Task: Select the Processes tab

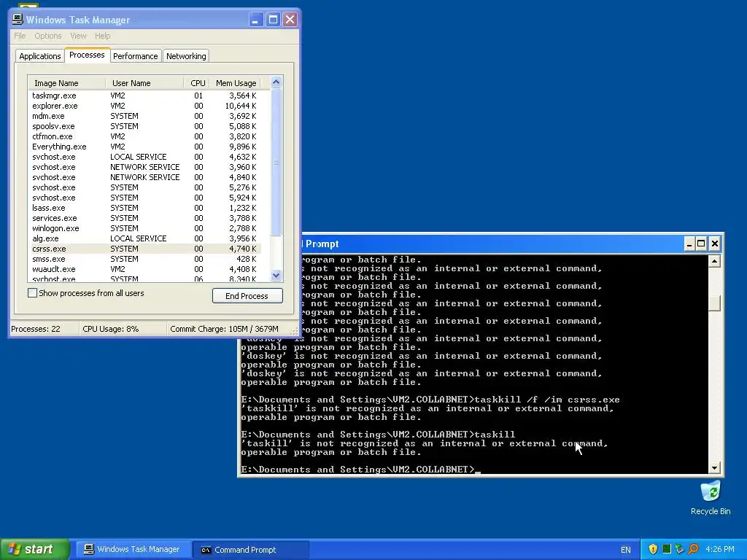Action: (87, 55)
